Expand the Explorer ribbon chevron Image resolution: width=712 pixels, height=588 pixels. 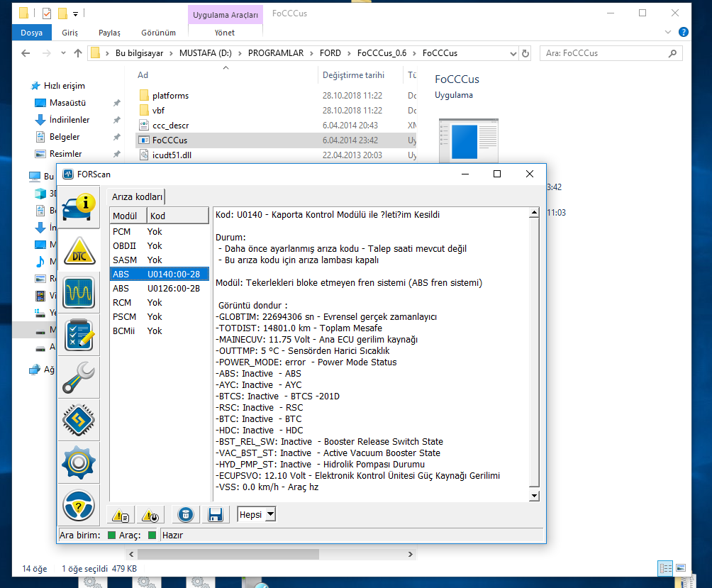tap(667, 32)
